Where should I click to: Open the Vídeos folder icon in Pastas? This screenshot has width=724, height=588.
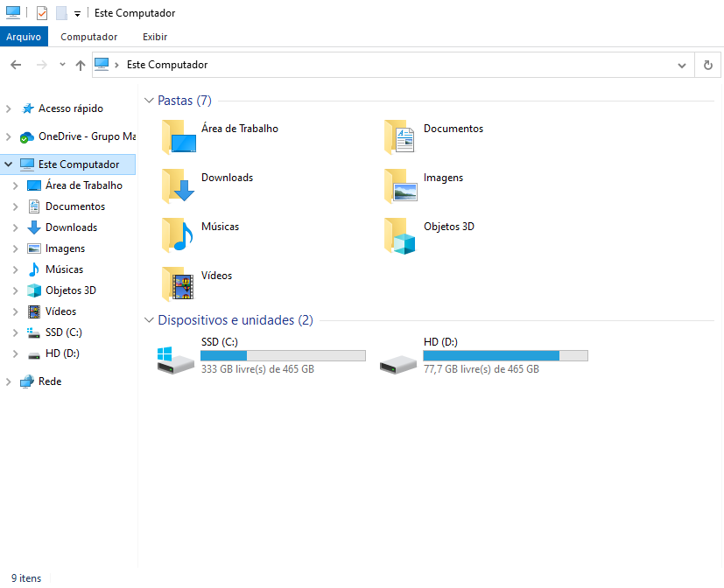click(x=179, y=283)
